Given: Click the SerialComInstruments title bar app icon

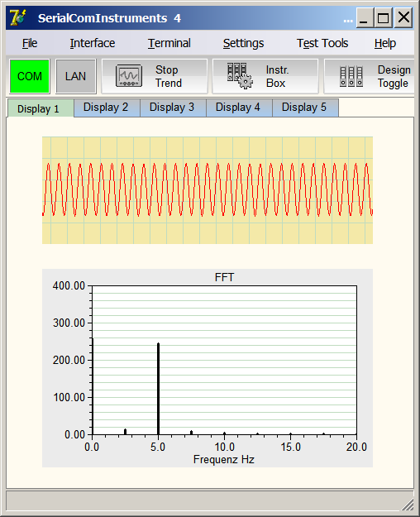Looking at the screenshot, I should pyautogui.click(x=18, y=17).
